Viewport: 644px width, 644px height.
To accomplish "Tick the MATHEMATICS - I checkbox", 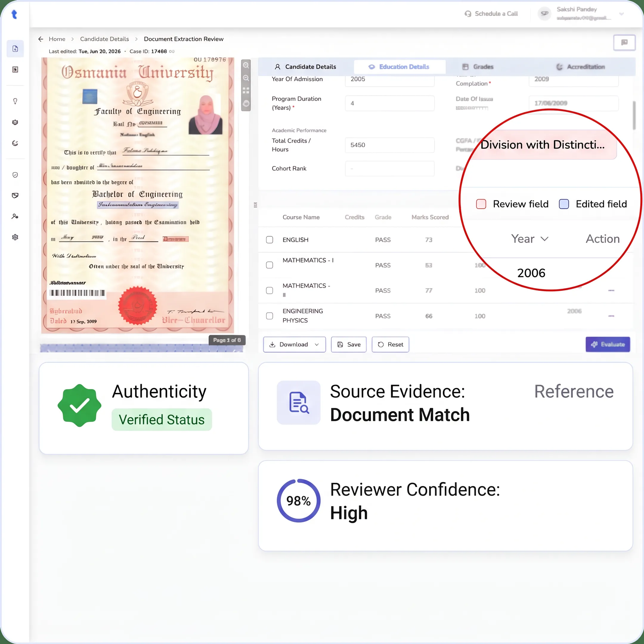I will coord(270,265).
